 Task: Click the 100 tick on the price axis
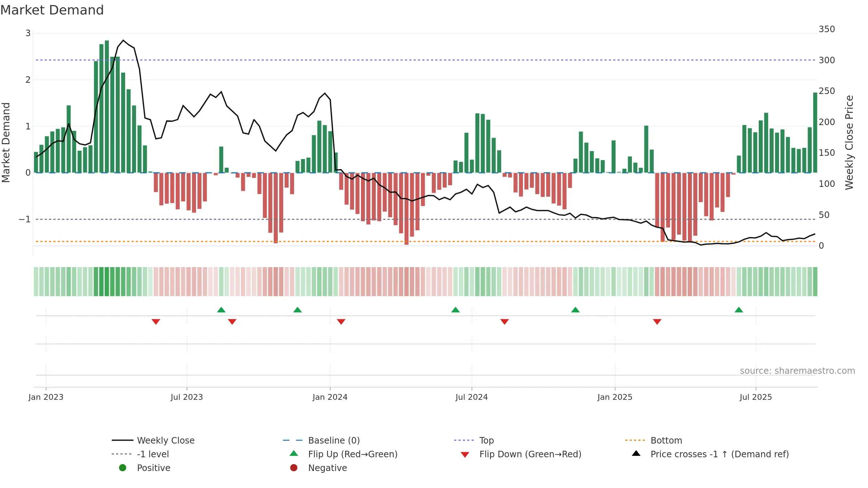[x=827, y=184]
